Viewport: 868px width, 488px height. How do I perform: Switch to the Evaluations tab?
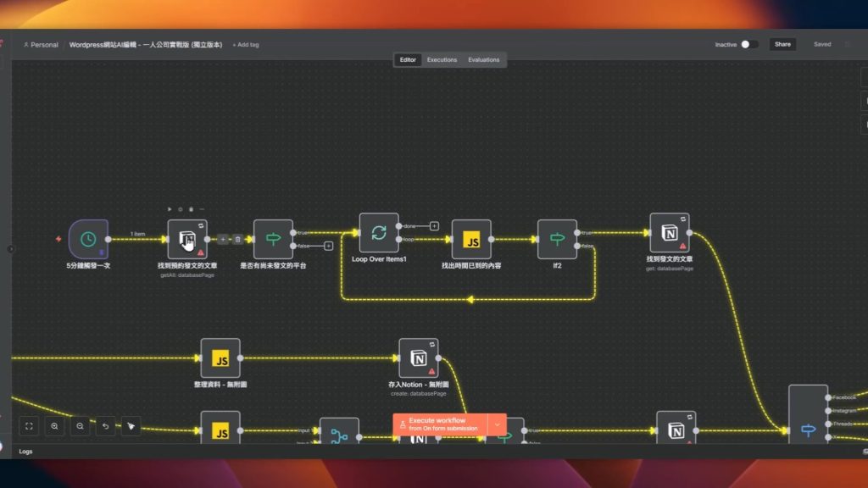click(x=484, y=59)
